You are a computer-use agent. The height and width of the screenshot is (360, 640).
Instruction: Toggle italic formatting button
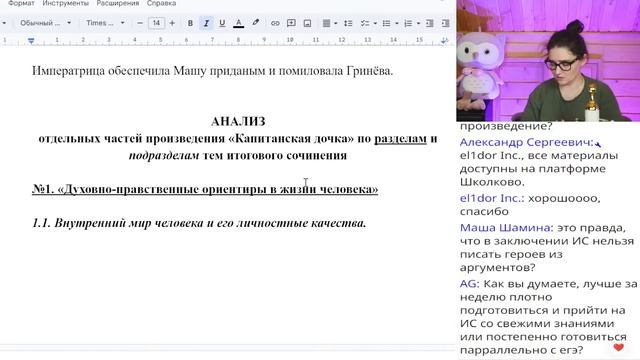pos(206,23)
